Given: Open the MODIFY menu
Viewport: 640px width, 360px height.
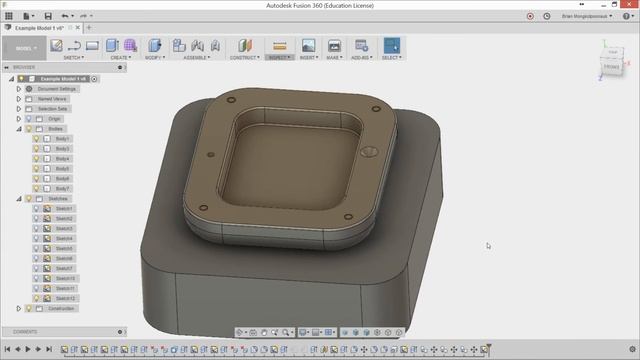Looking at the screenshot, I should (155, 58).
